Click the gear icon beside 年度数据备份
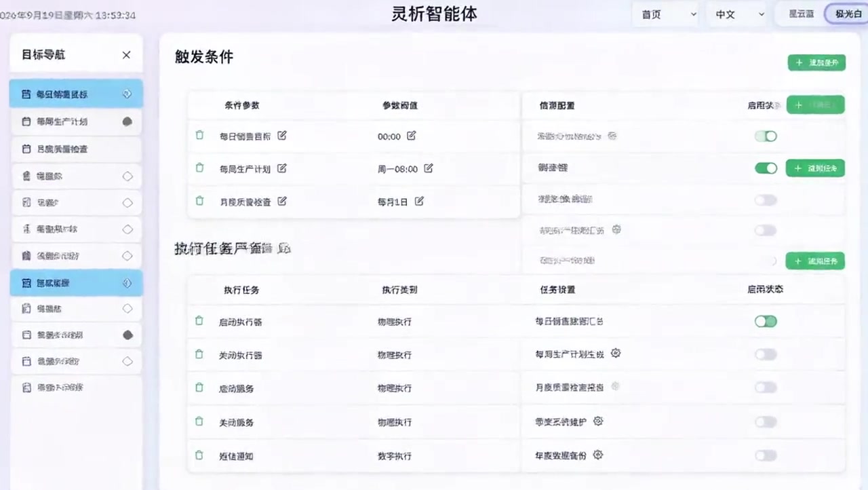Image resolution: width=868 pixels, height=490 pixels. coord(598,455)
